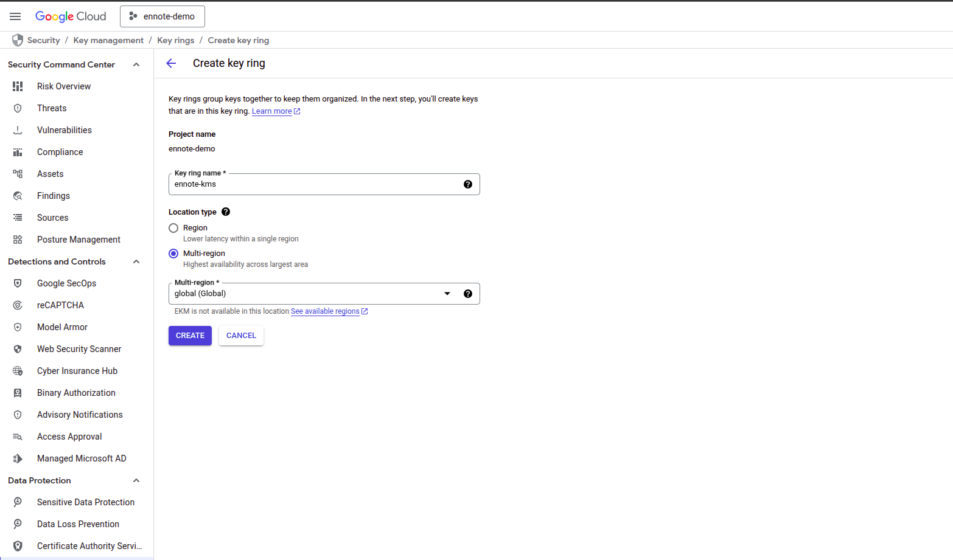
Task: Go to Key rings breadcrumb
Action: tap(176, 40)
